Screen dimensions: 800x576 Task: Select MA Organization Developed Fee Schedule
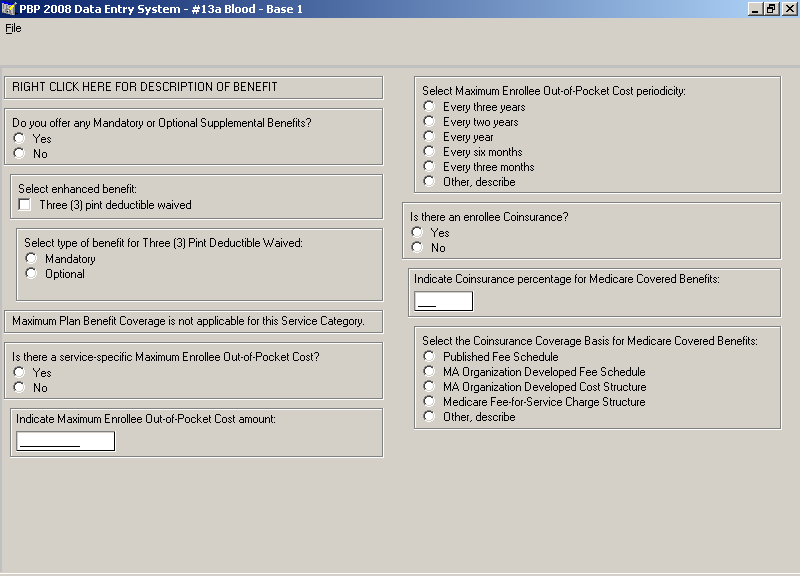[430, 371]
